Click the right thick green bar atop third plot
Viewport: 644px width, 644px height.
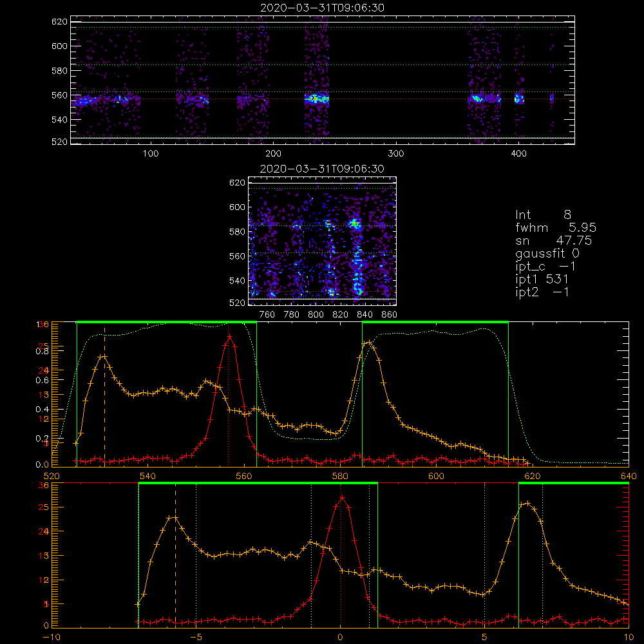[x=435, y=323]
